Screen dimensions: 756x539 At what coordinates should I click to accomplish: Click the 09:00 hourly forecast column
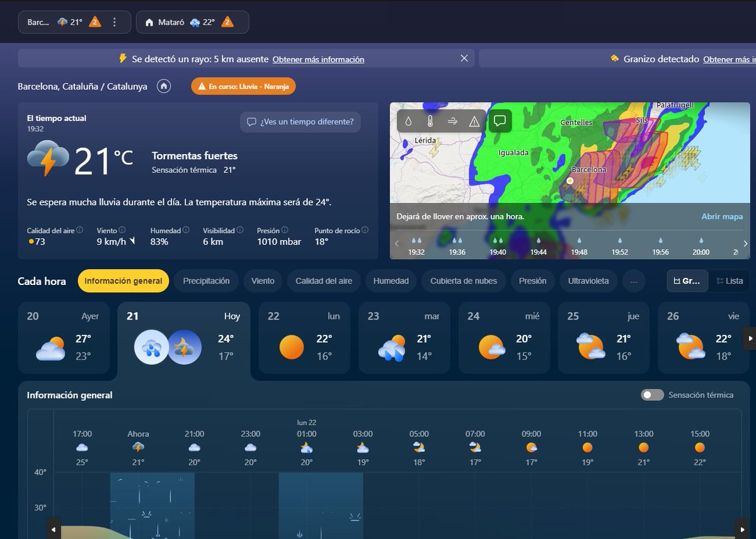[x=531, y=448]
